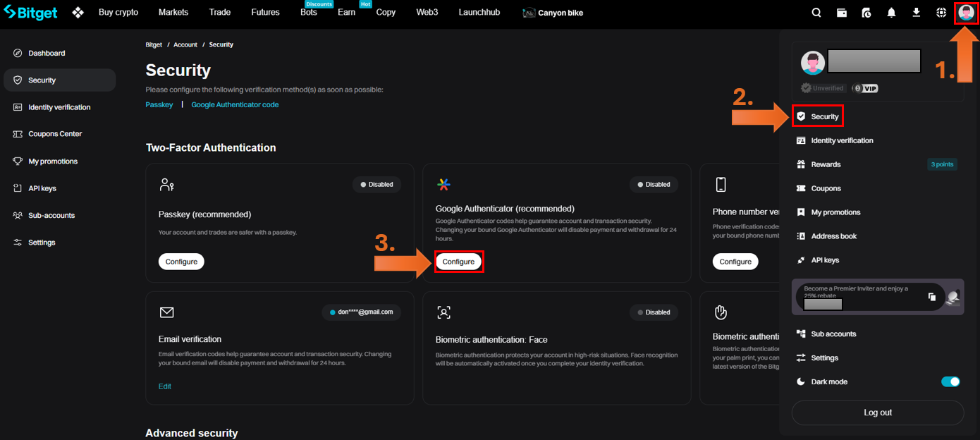The width and height of the screenshot is (980, 440).
Task: Open the Buy crypto dropdown menu
Action: [x=118, y=13]
